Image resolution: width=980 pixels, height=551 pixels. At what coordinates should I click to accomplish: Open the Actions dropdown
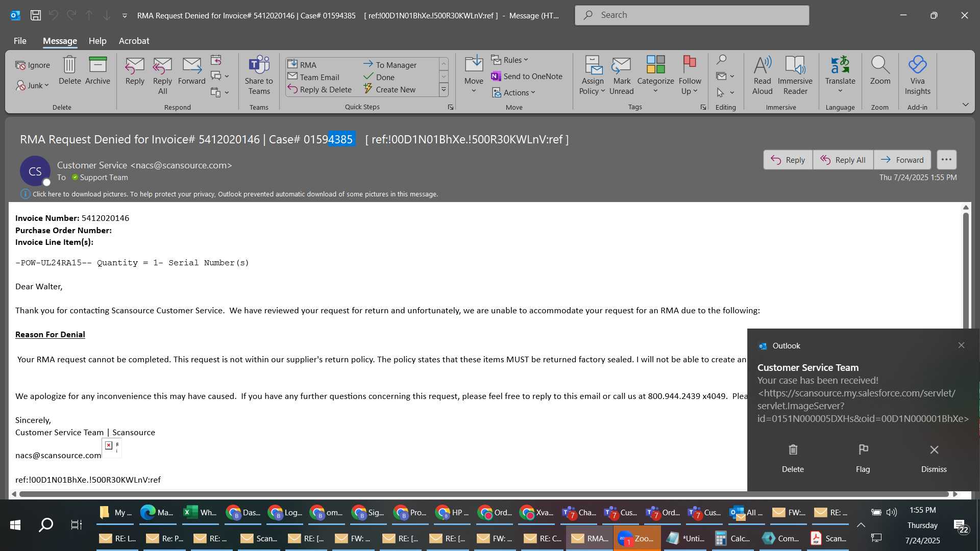[513, 92]
